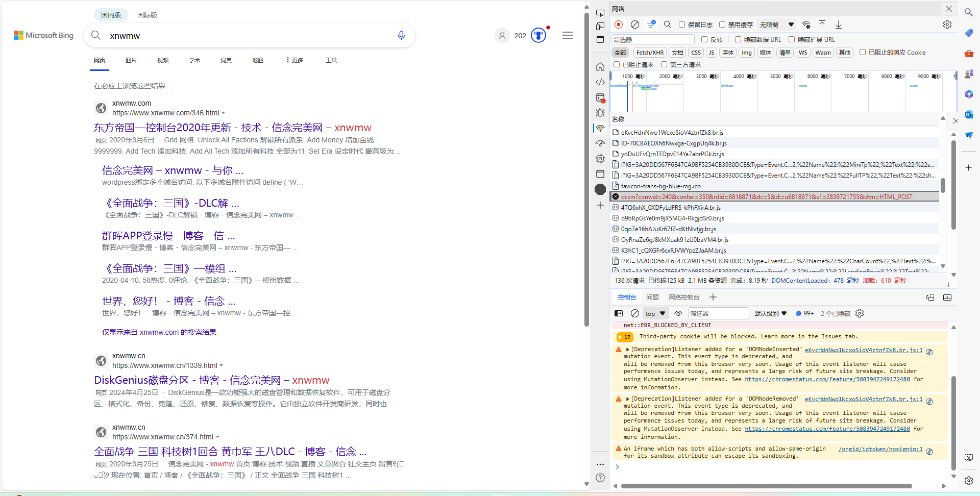The image size is (980, 496).
Task: Click the Bing account profile icon
Action: 502,35
